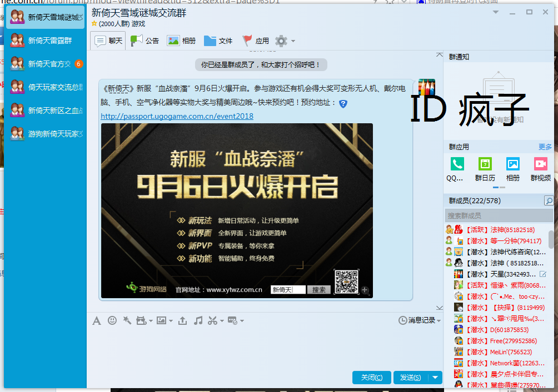Open the 群日历 calendar app
This screenshot has width=558, height=392.
click(x=485, y=169)
